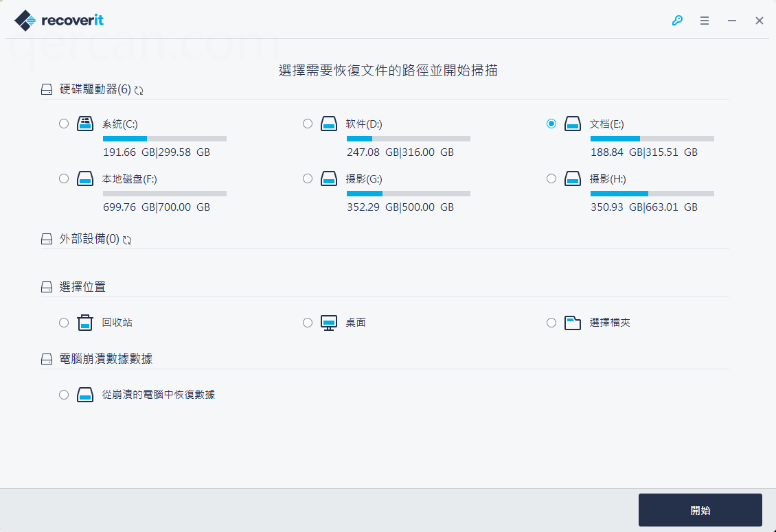Click the 摄影(G:) usage bar

tap(409, 194)
